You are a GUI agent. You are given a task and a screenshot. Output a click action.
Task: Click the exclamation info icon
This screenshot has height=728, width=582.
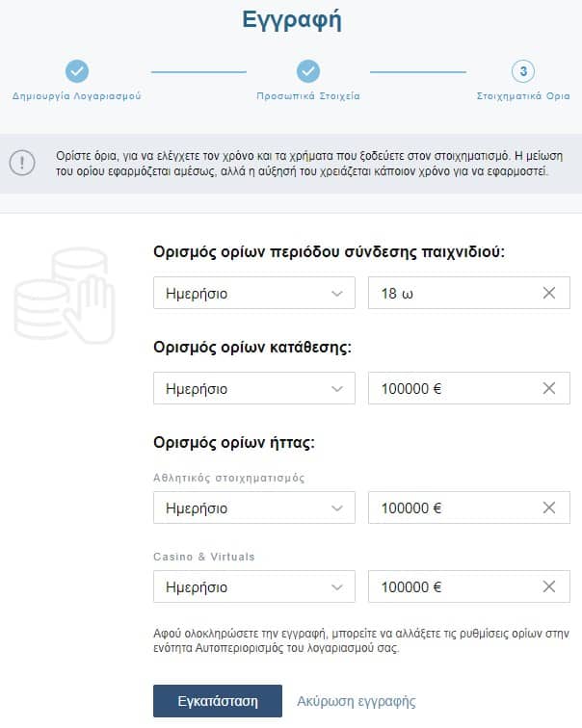click(22, 163)
